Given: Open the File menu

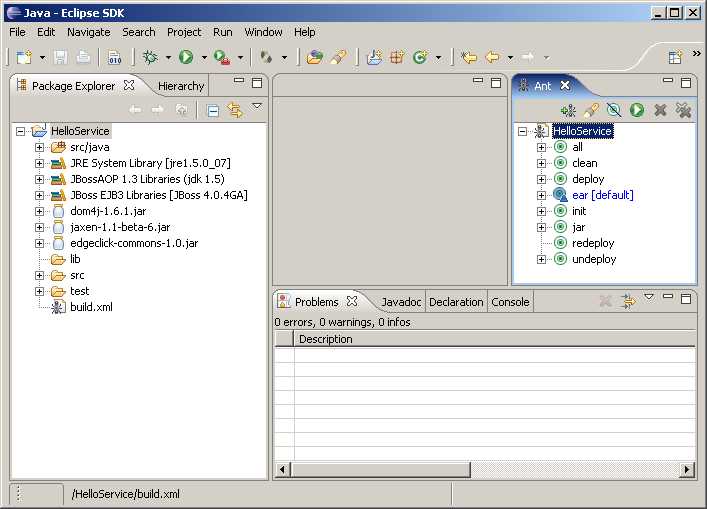Looking at the screenshot, I should tap(17, 32).
